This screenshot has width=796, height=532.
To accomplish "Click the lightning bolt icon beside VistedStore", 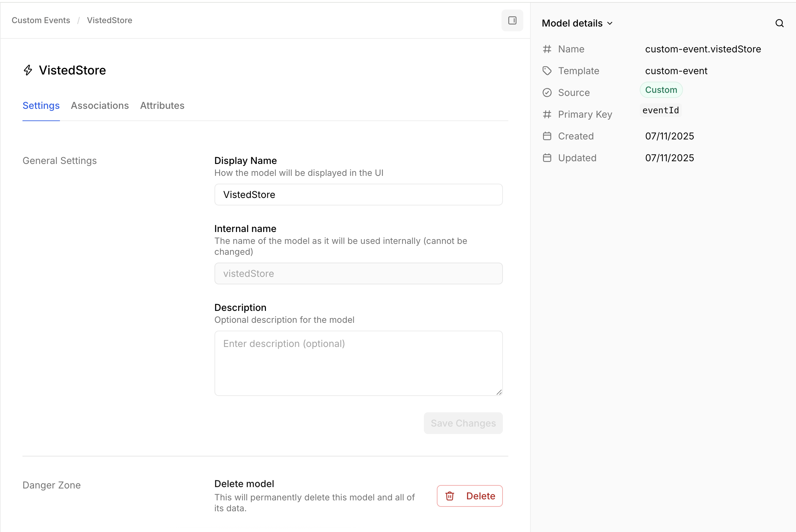I will [28, 70].
